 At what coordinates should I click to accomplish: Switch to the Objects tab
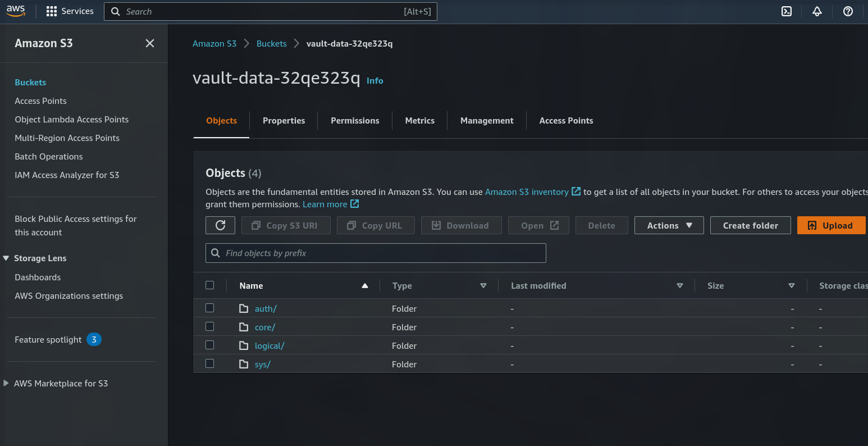pos(222,121)
